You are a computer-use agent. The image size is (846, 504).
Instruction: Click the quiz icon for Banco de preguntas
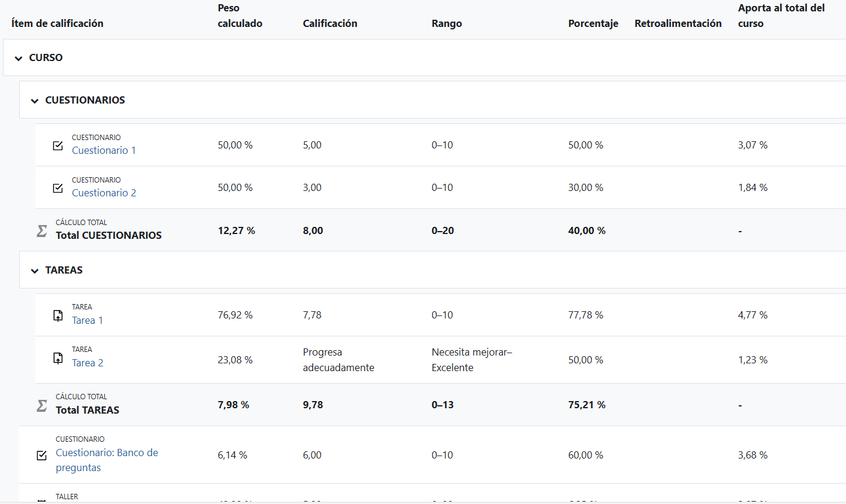[x=42, y=456]
